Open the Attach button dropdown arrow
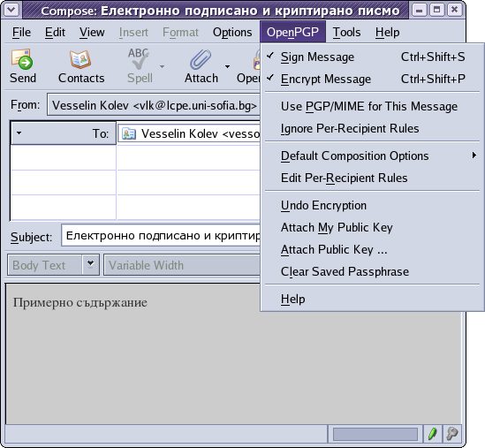Screen dimensions: 485x448 (227, 66)
